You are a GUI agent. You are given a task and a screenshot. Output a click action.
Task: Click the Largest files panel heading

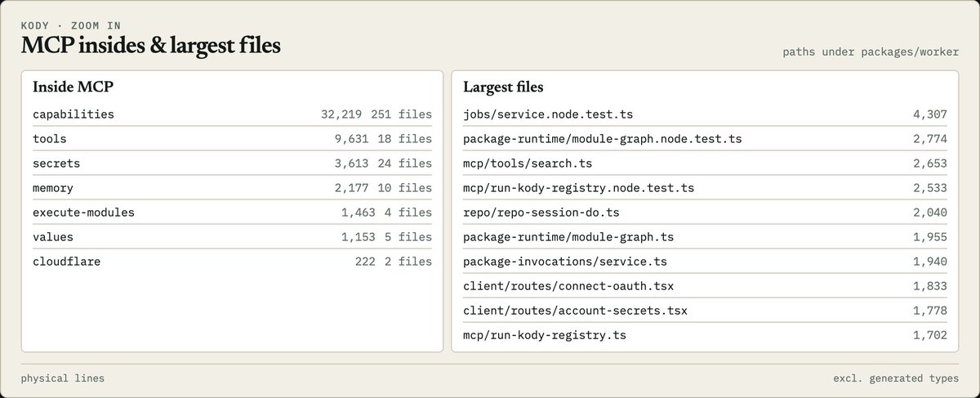click(x=503, y=87)
